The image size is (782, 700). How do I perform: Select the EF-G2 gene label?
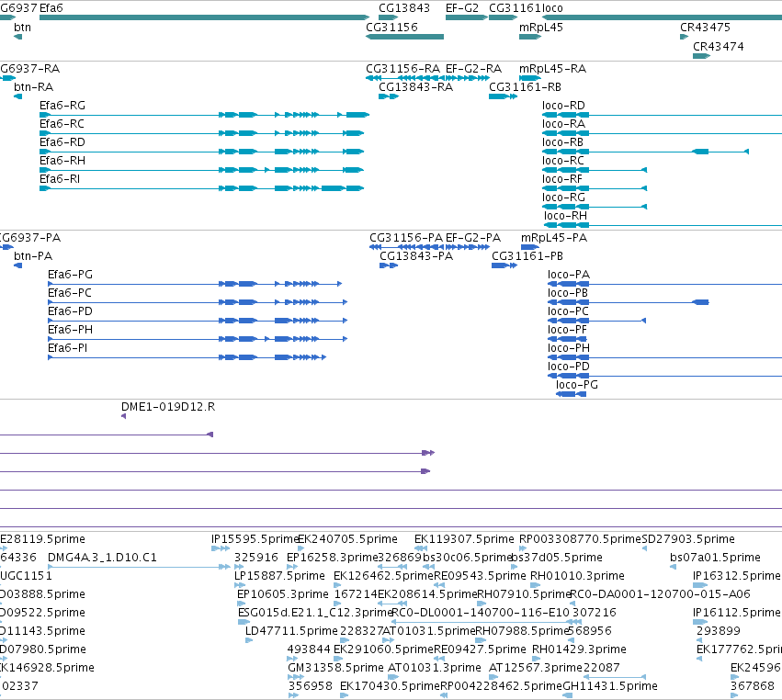pyautogui.click(x=462, y=8)
